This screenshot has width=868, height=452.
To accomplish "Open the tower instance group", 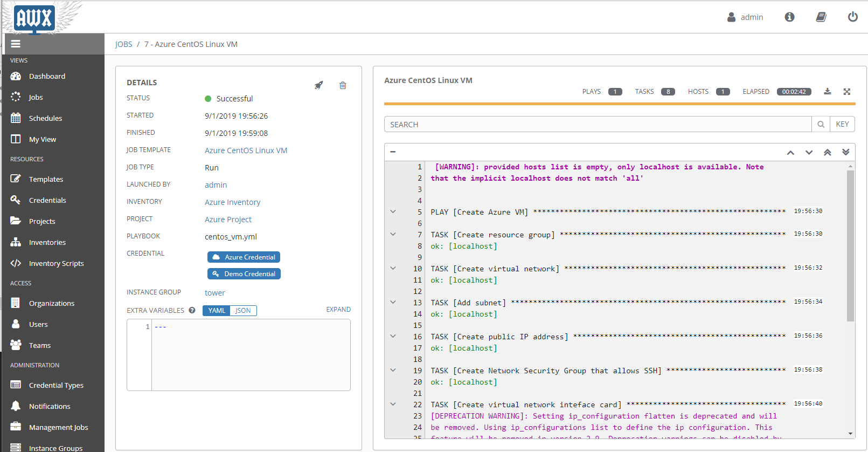I will point(214,293).
